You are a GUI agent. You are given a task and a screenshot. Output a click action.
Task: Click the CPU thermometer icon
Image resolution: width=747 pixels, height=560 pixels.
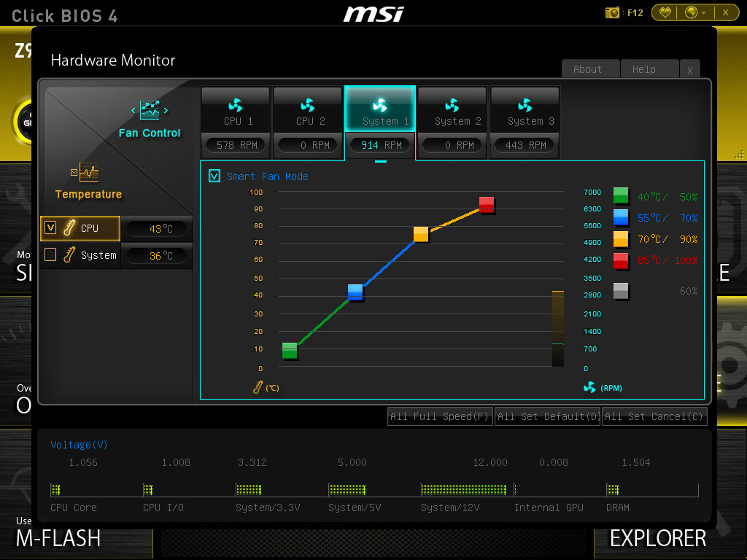point(69,227)
